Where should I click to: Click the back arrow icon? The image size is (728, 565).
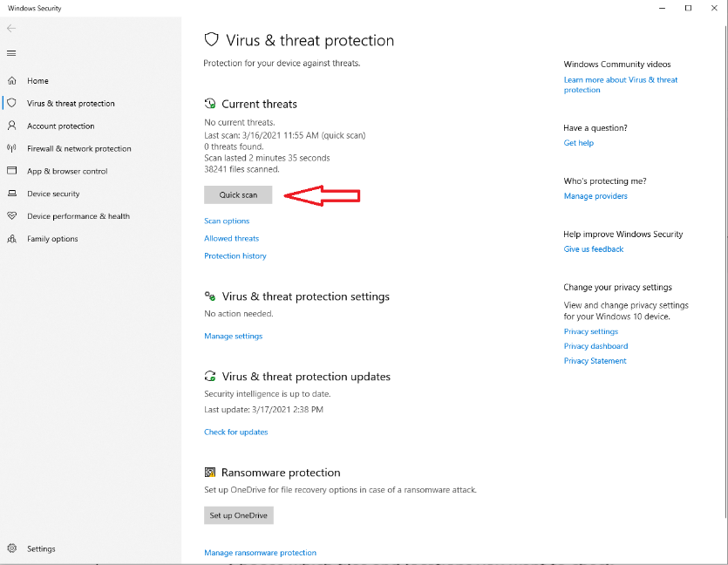(11, 29)
